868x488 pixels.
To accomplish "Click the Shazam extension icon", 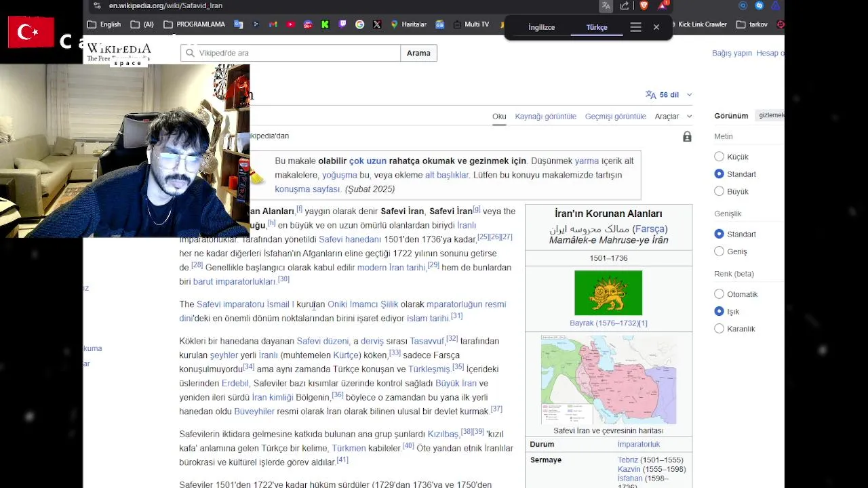I will (x=759, y=5).
